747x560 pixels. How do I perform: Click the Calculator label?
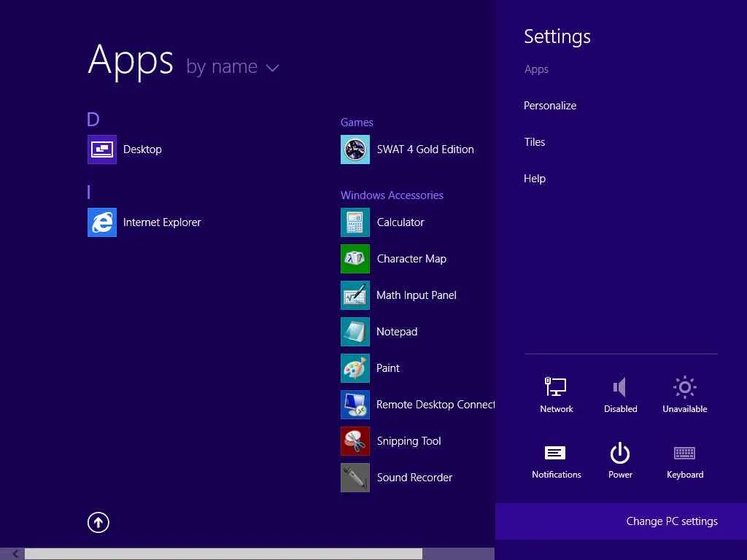[x=400, y=222]
